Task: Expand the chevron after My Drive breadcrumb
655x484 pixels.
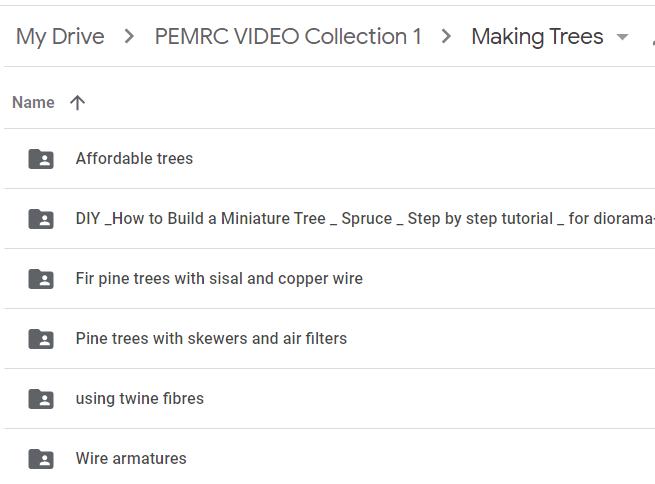Action: point(129,37)
